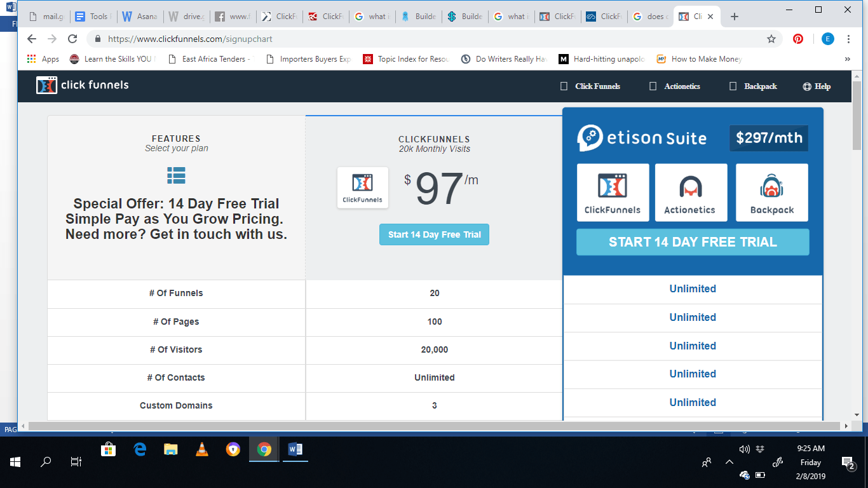Open the Windows Ink Workspace pen icon
Image resolution: width=868 pixels, height=488 pixels.
coord(777,463)
